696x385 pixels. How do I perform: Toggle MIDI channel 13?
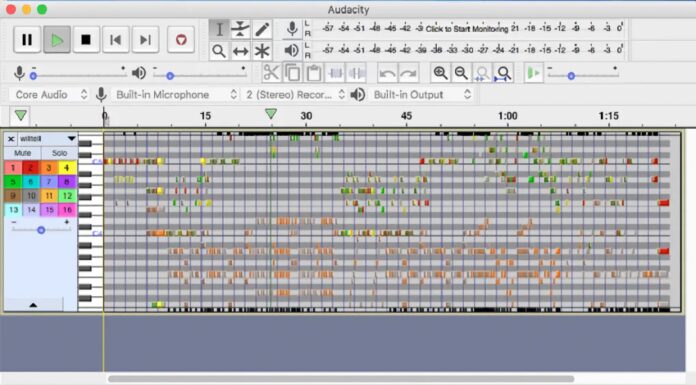13,210
